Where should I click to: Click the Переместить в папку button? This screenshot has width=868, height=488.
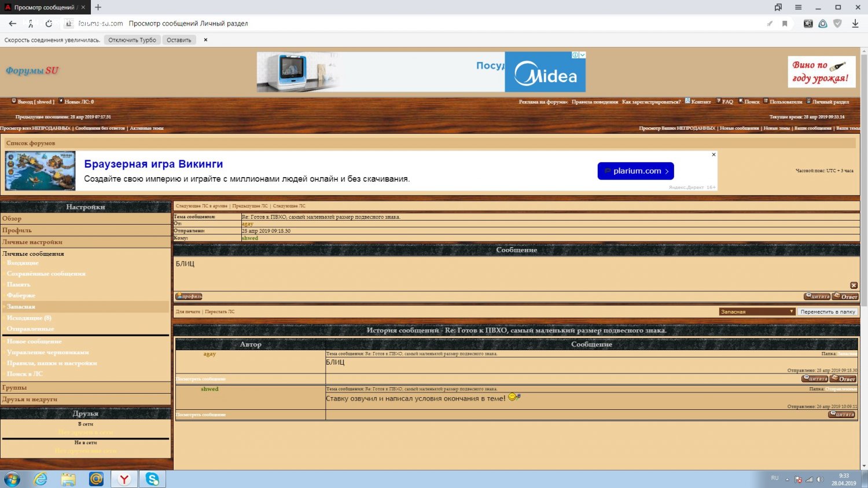[x=827, y=311]
